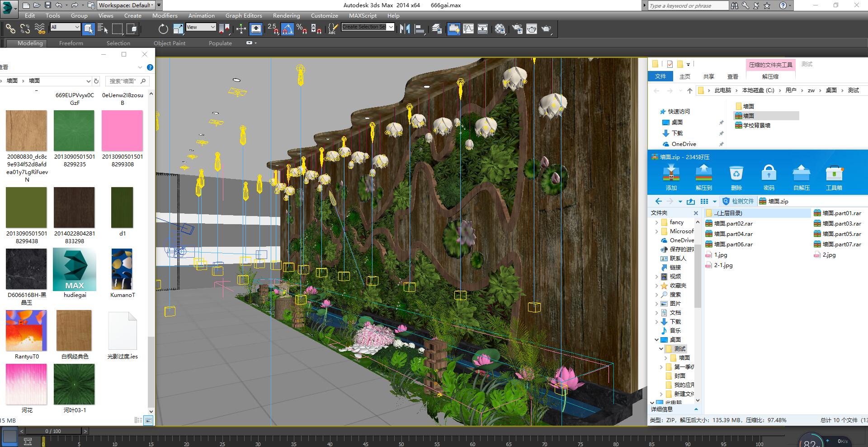The image size is (868, 447).
Task: Select the Rotate tool
Action: [x=163, y=29]
